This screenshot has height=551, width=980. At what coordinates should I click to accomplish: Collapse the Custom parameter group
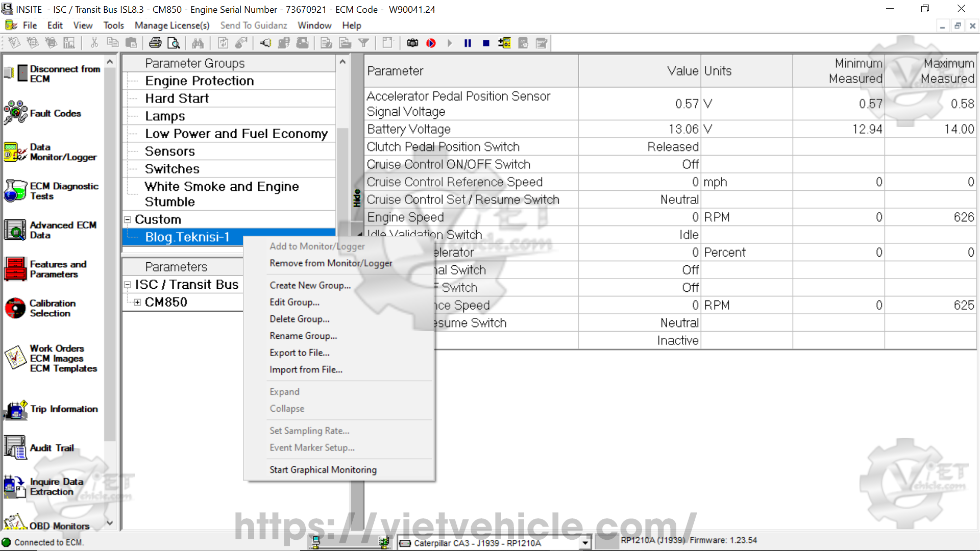(128, 220)
